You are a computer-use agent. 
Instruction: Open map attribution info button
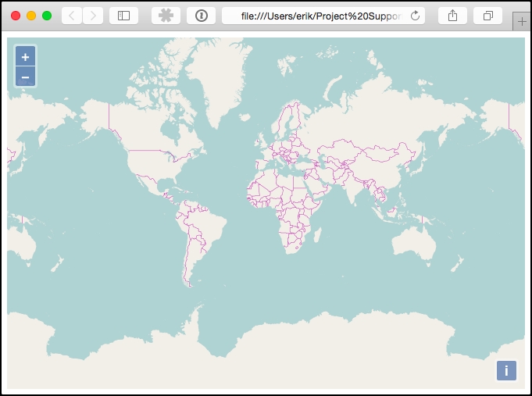(506, 370)
